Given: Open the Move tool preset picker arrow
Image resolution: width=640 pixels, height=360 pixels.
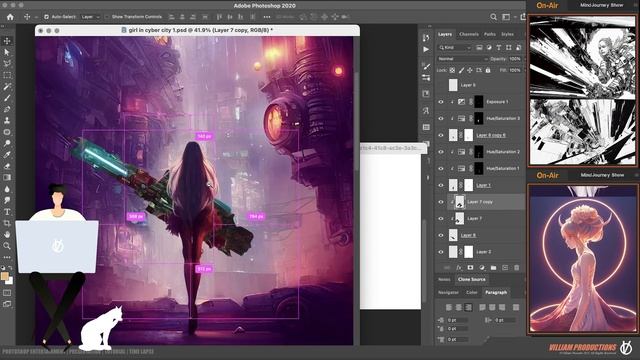Looking at the screenshot, I should (36, 17).
